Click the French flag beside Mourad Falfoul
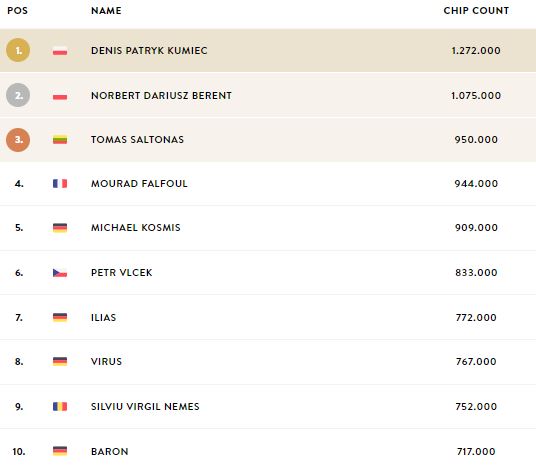Image resolution: width=536 pixels, height=472 pixels. coord(60,184)
